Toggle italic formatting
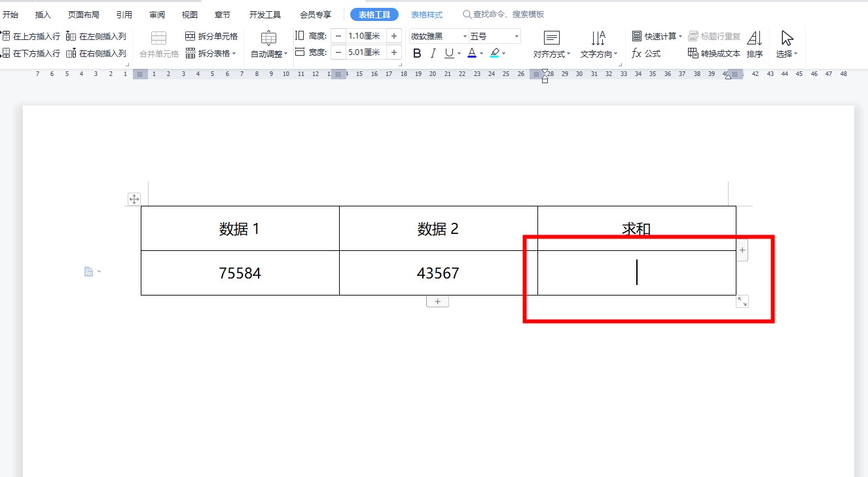Viewport: 868px width, 477px height. 433,54
